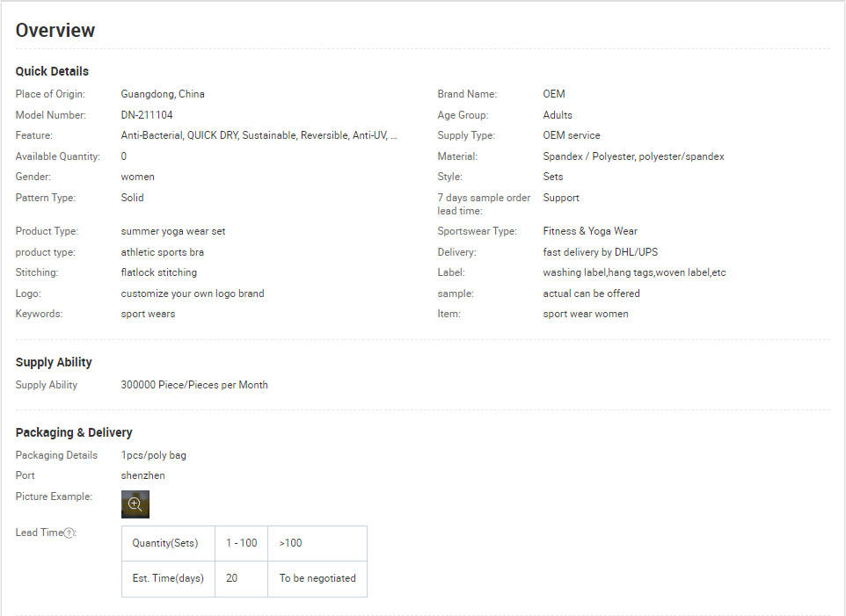Click 'Support' next to 7 days sample order
The height and width of the screenshot is (616, 846).
(x=560, y=197)
